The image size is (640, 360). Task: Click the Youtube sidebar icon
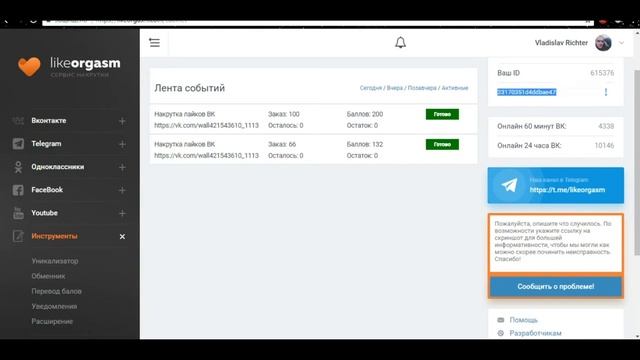pyautogui.click(x=18, y=213)
